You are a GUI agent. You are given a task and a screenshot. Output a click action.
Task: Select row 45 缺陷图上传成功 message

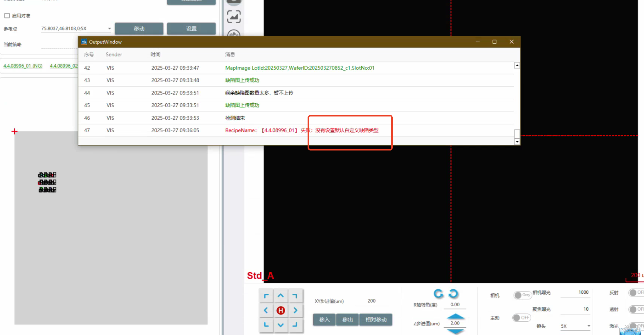click(242, 105)
